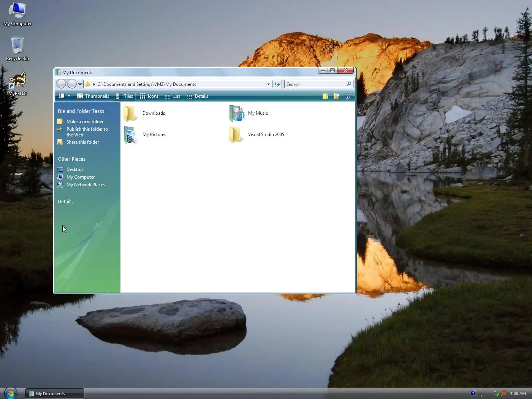Switch to List view

coord(173,96)
